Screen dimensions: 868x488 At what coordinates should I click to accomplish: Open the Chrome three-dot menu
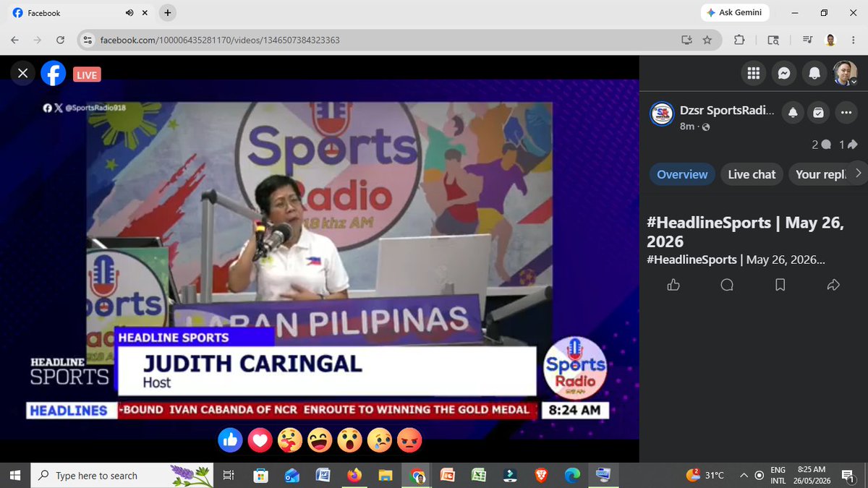[853, 40]
